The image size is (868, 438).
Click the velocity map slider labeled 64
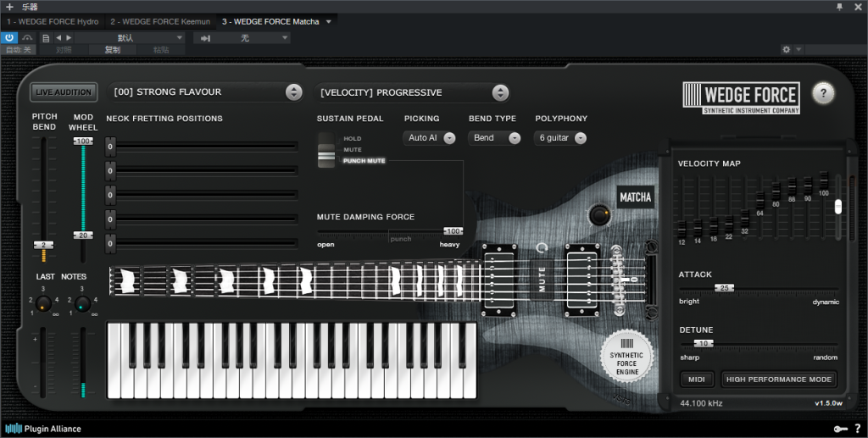[x=760, y=202]
